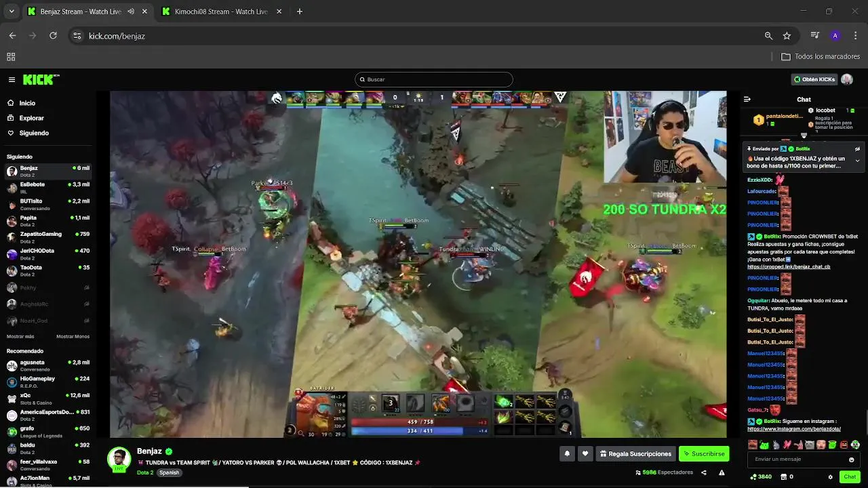
Task: Click the green Chat send button
Action: click(x=850, y=477)
